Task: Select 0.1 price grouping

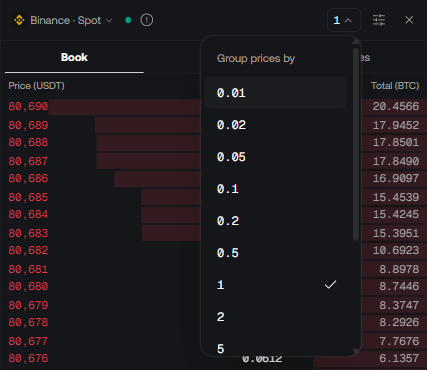Action: click(x=276, y=189)
